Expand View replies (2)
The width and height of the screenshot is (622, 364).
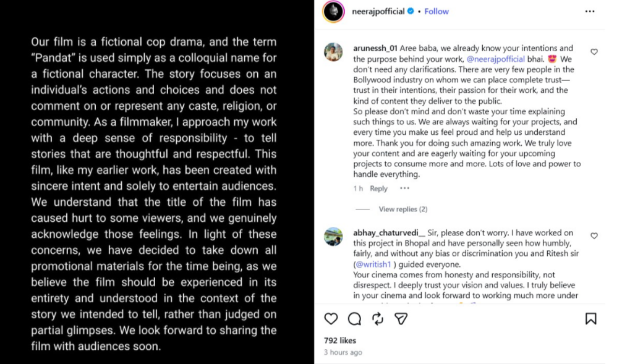(403, 209)
